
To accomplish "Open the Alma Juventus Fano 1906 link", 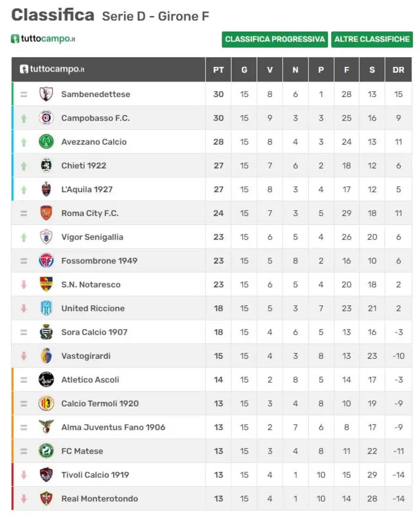I will pos(113,427).
